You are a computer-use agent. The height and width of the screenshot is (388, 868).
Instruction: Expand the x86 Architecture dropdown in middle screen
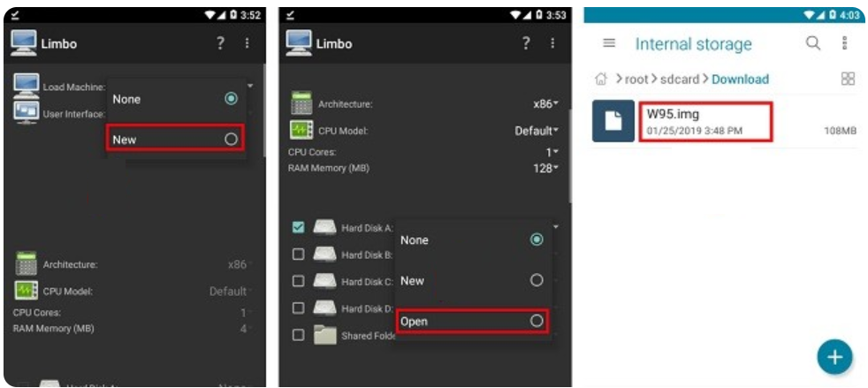(545, 103)
